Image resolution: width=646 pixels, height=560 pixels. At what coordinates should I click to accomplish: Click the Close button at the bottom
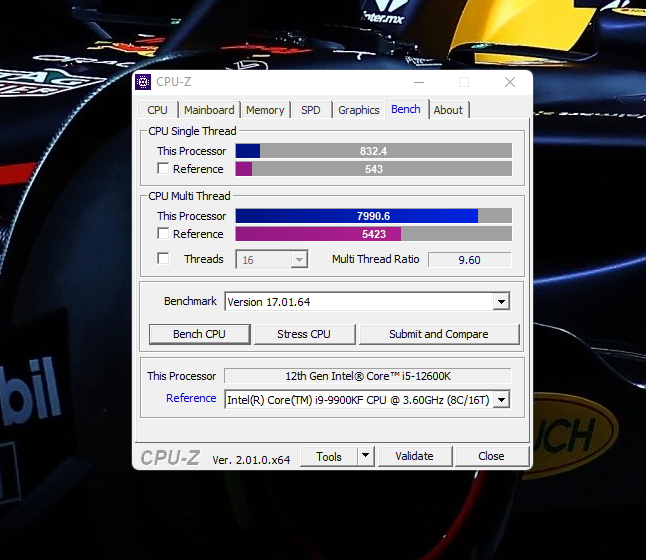[x=491, y=456]
